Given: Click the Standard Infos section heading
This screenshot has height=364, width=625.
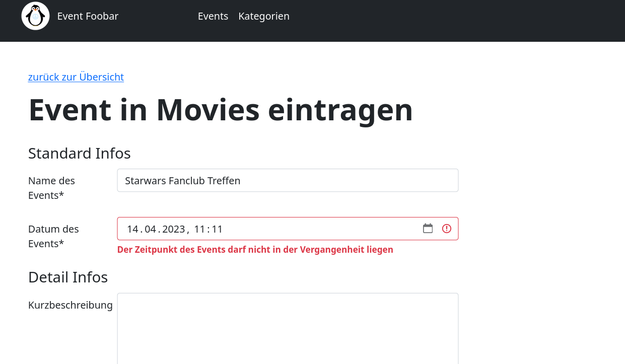Looking at the screenshot, I should click(x=79, y=153).
